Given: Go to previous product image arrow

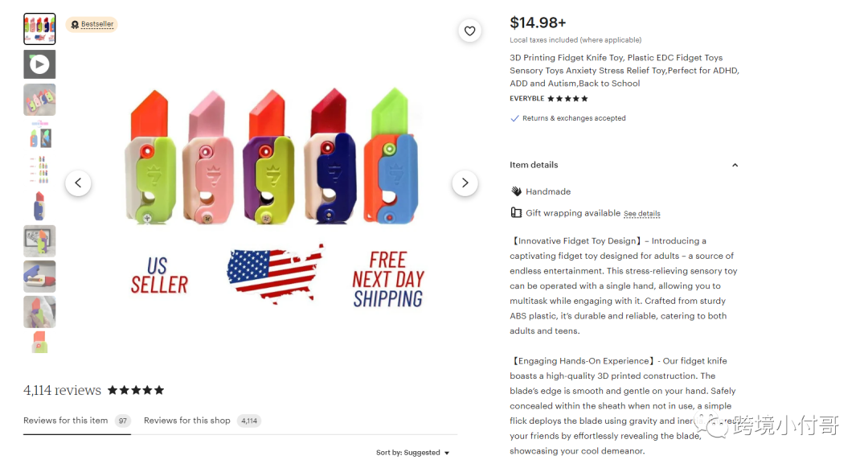Looking at the screenshot, I should (x=78, y=183).
